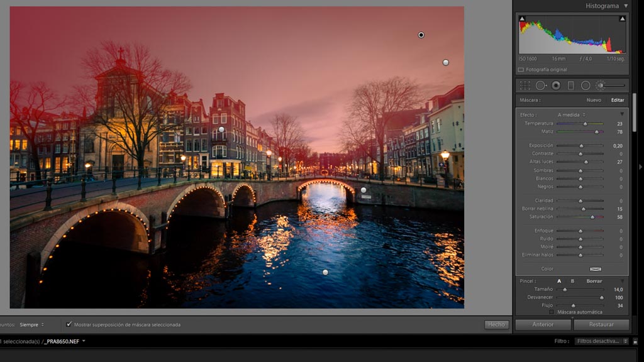Select the Graduated Filter tool icon
This screenshot has height=362, width=644.
pyautogui.click(x=571, y=85)
